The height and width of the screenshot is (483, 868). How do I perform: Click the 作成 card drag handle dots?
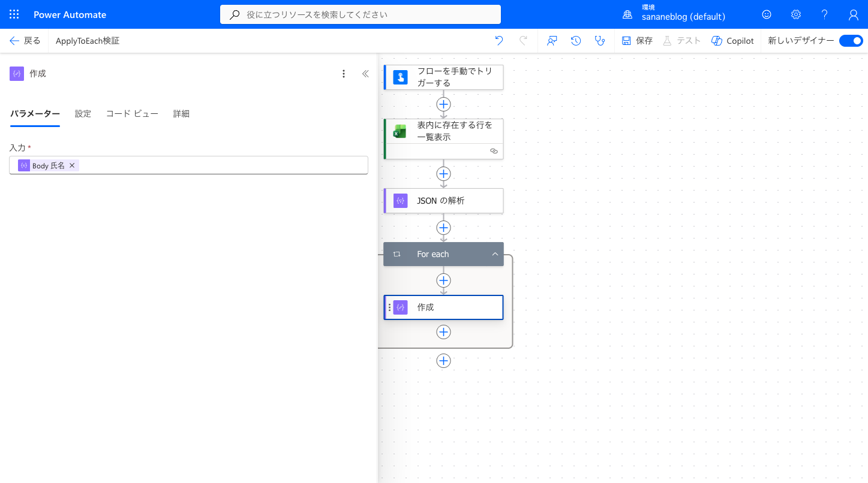pyautogui.click(x=389, y=307)
